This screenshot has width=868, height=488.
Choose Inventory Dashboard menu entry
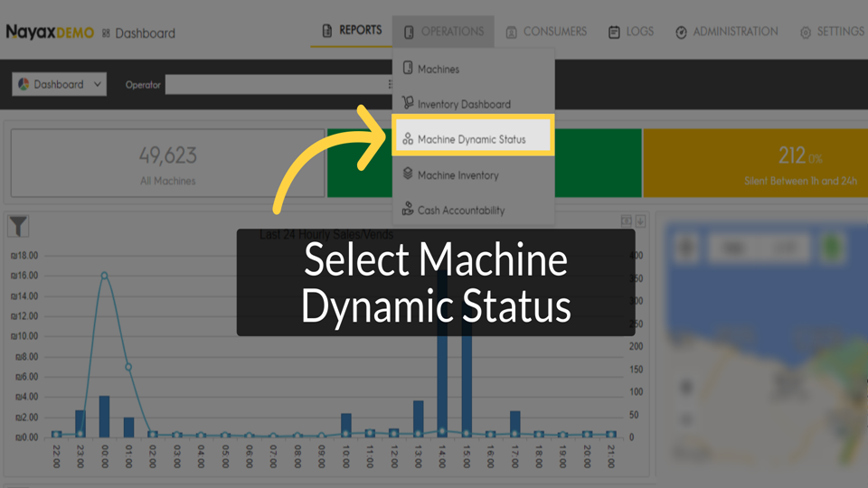coord(473,104)
